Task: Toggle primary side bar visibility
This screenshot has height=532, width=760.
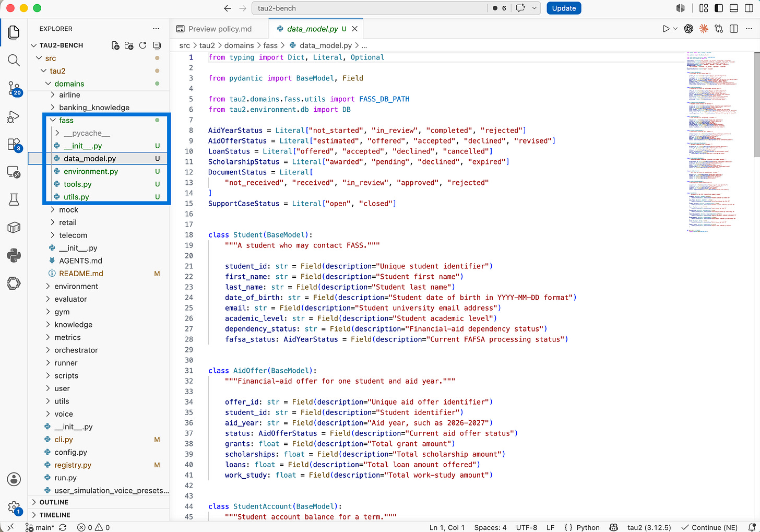Action: pyautogui.click(x=719, y=8)
